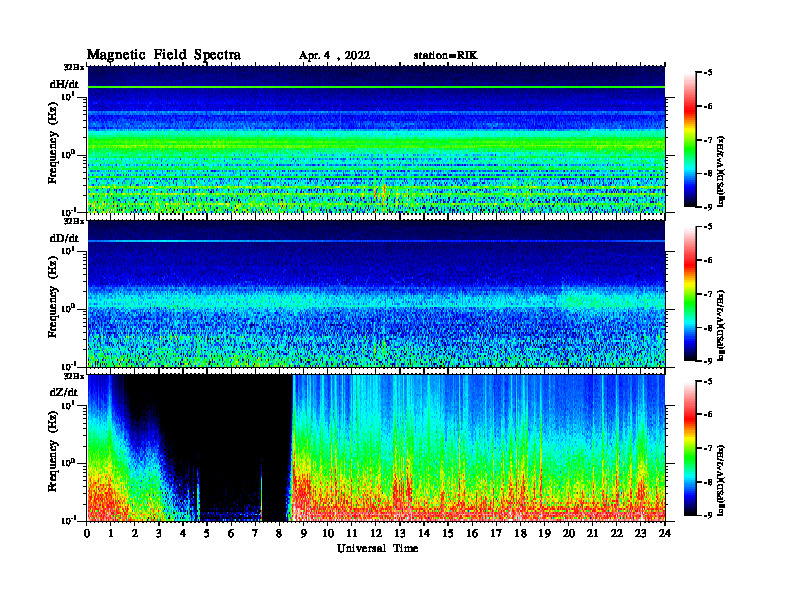Click hour '4' tick label on time axis
This screenshot has width=792, height=612.
[183, 533]
